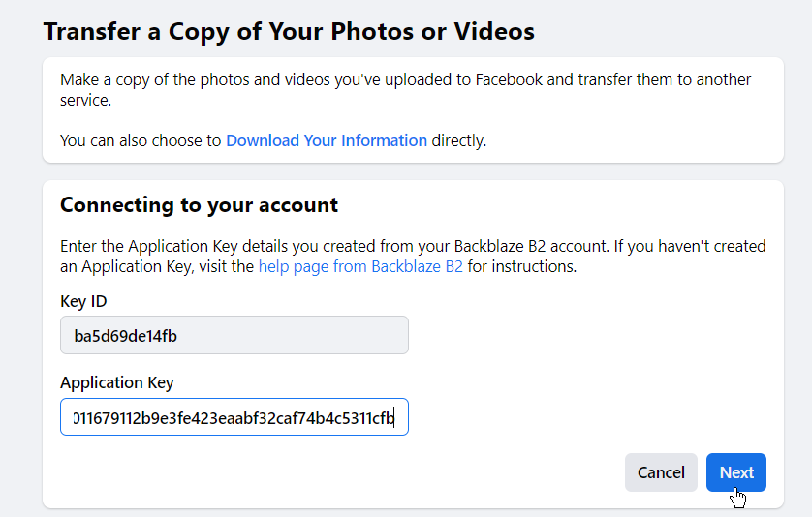812x517 pixels.
Task: Click the word directly after download link
Action: coord(459,140)
